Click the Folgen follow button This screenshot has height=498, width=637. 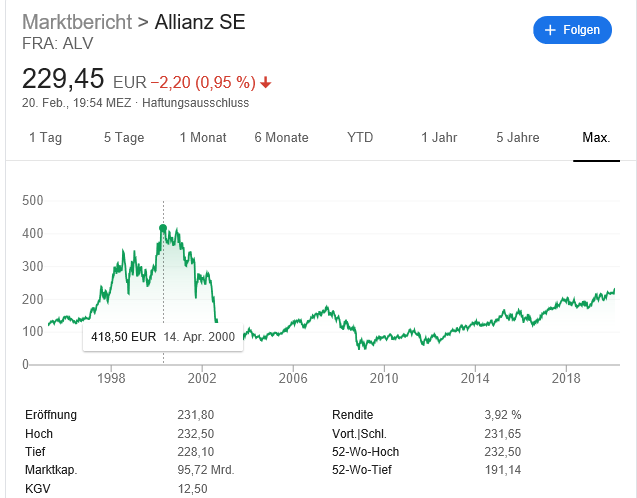(572, 30)
